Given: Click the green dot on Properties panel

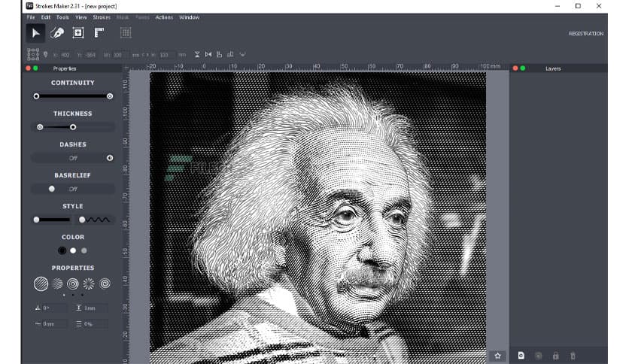Looking at the screenshot, I should point(35,68).
